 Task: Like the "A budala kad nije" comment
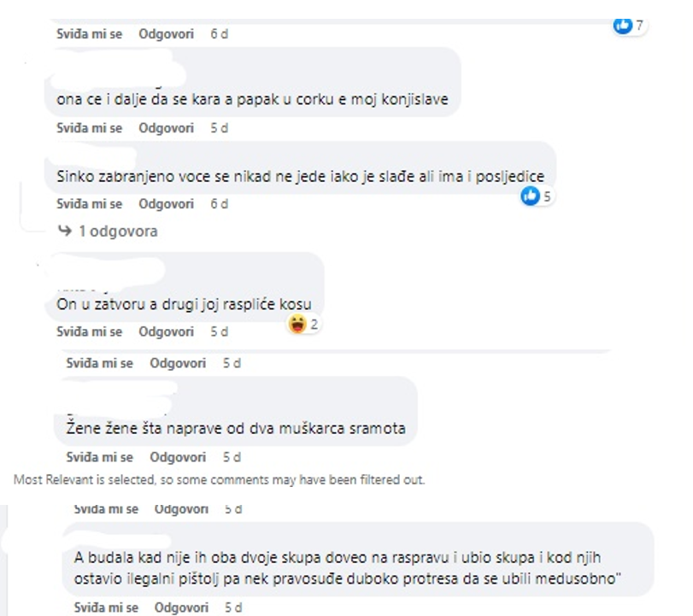(x=106, y=607)
